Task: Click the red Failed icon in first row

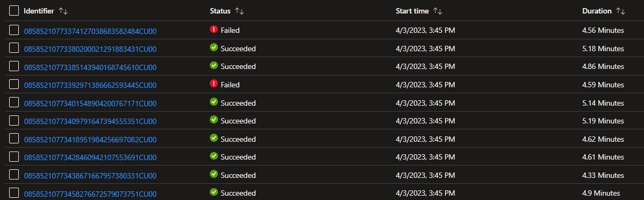Action: [x=214, y=30]
